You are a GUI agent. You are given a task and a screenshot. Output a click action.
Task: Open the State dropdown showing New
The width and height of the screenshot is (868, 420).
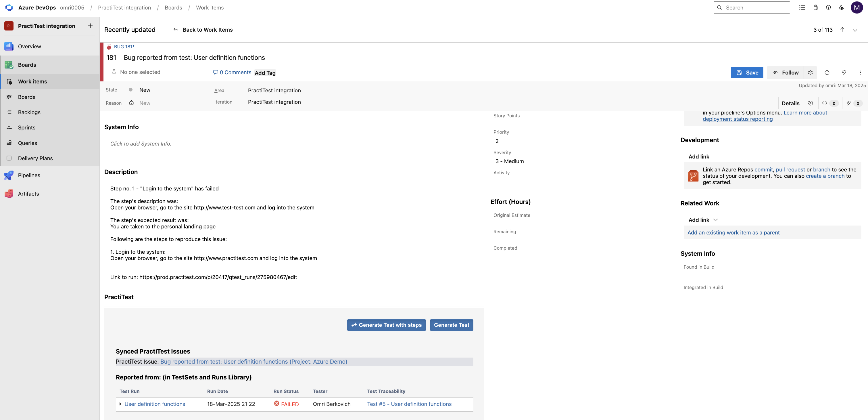coord(145,90)
